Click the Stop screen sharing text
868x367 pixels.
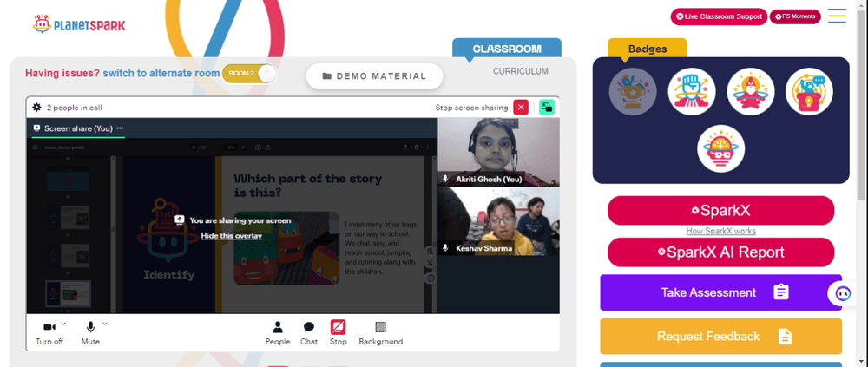tap(471, 108)
